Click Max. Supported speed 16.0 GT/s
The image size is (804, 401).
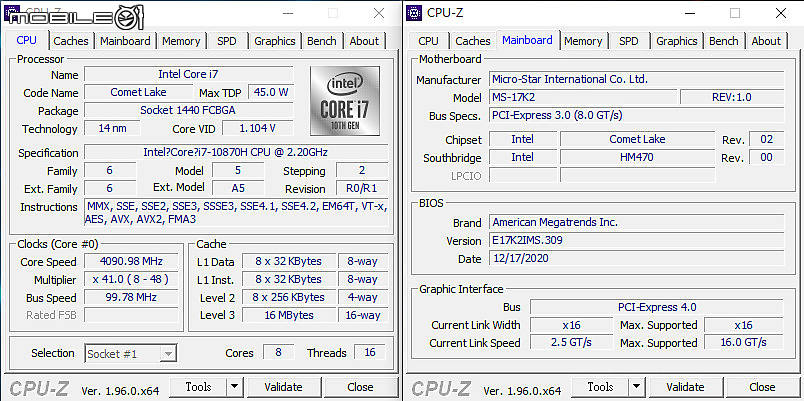coord(743,342)
